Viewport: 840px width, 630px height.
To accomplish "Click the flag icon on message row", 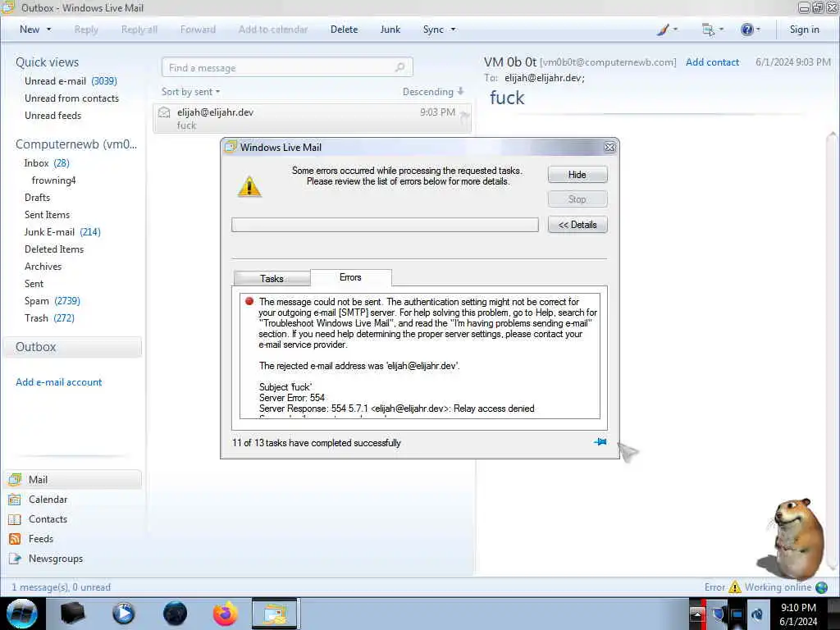I will (464, 115).
